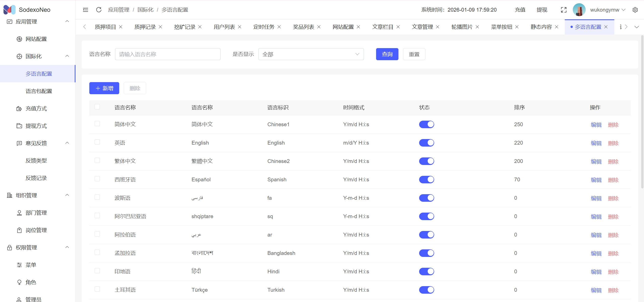Click 编辑 for the Turkish row
The height and width of the screenshot is (302, 644).
[596, 290]
